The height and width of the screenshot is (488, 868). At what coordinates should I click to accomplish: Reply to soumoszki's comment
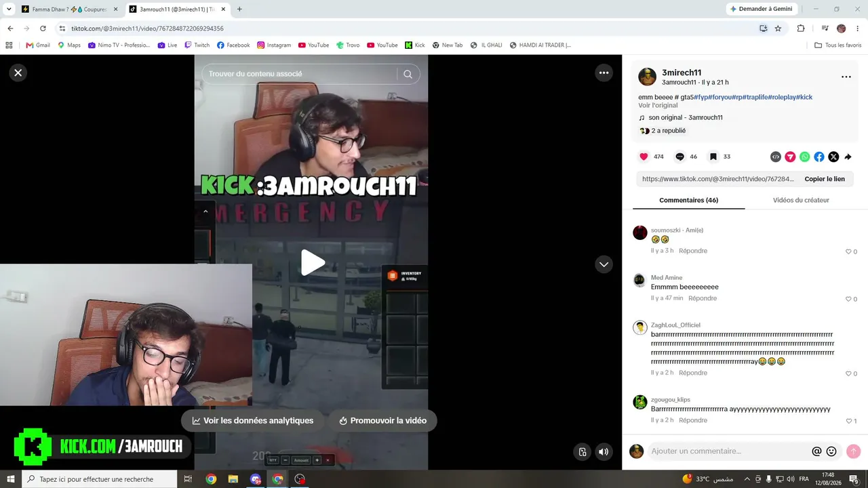pos(693,251)
